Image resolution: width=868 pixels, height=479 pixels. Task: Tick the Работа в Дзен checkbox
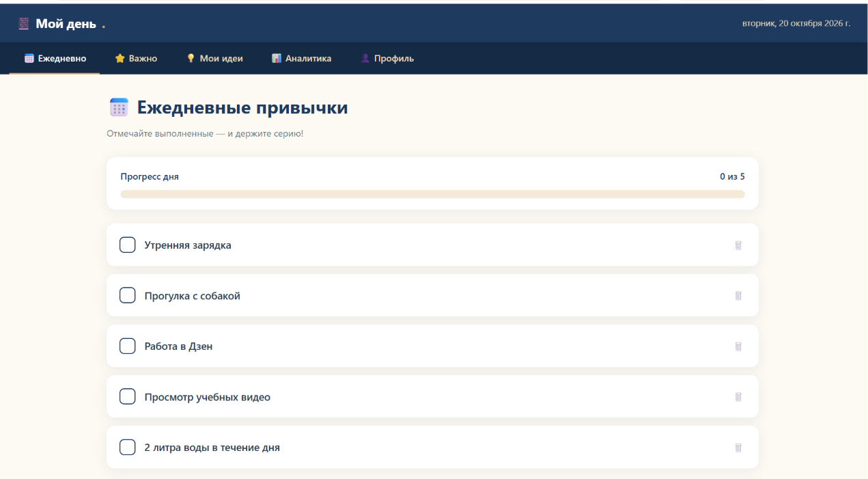[128, 346]
